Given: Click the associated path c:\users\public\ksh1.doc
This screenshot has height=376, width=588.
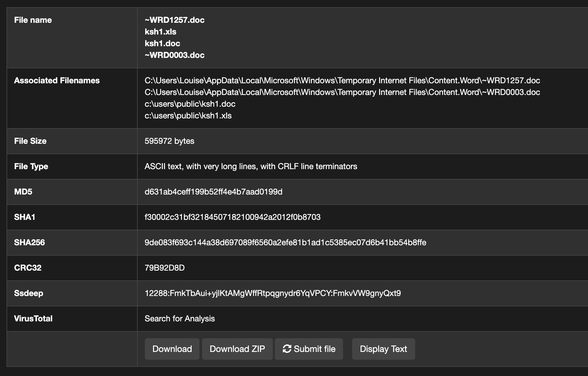Looking at the screenshot, I should (x=190, y=104).
